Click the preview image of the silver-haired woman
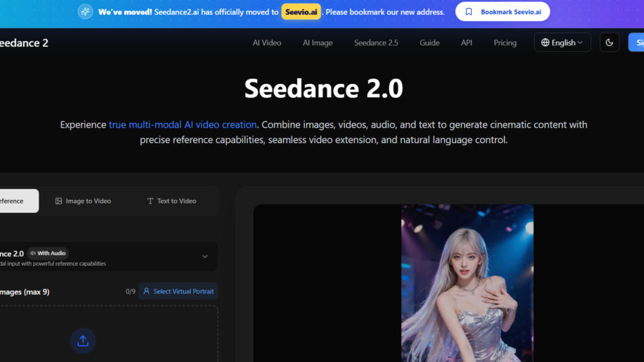The image size is (644, 362). tap(467, 283)
